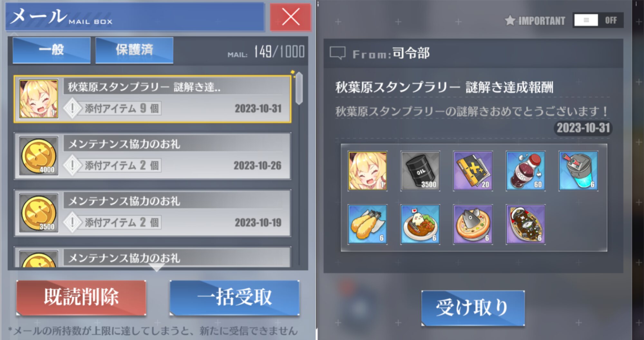Select the blue quick finisher drill icon

(578, 171)
